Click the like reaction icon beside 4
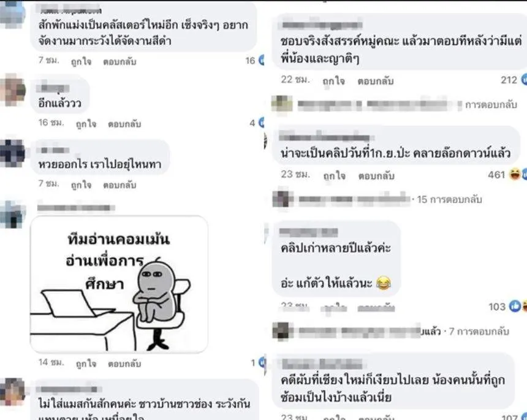The height and width of the screenshot is (420, 527). point(261,123)
